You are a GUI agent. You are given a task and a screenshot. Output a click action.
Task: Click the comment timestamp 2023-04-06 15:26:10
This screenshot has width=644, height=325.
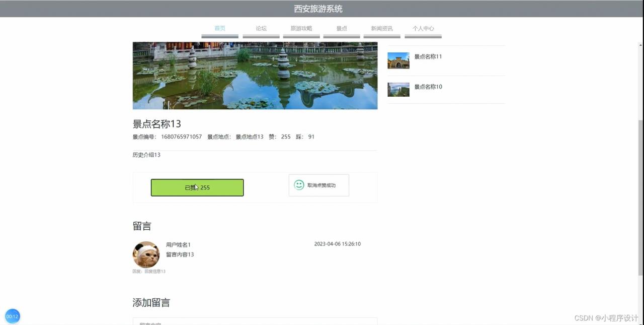(337, 244)
